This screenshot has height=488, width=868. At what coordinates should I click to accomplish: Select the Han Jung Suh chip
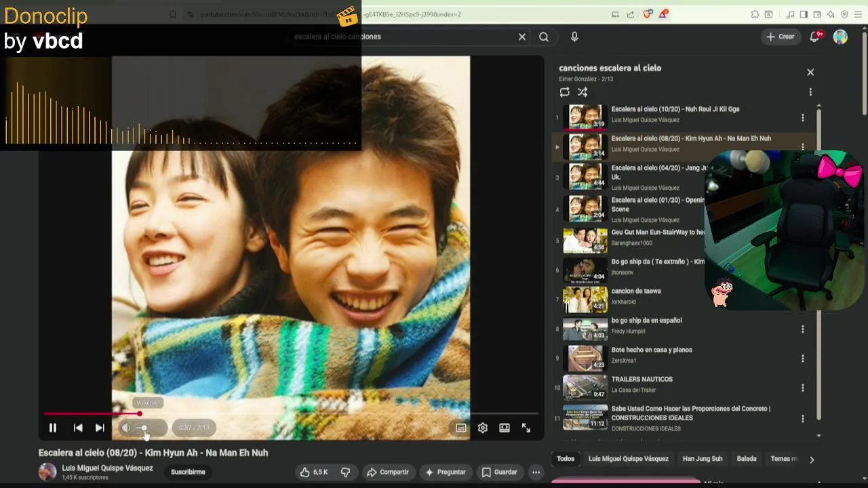[x=703, y=459]
